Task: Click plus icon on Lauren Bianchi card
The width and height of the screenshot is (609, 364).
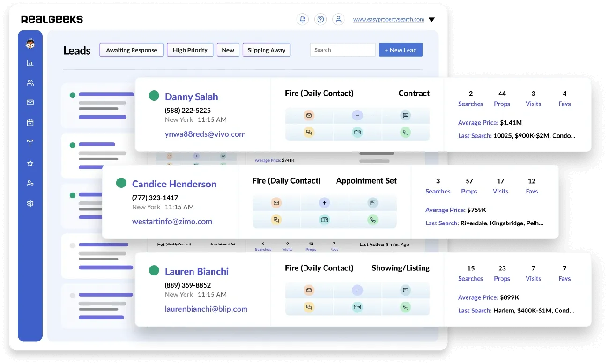Action: point(357,290)
